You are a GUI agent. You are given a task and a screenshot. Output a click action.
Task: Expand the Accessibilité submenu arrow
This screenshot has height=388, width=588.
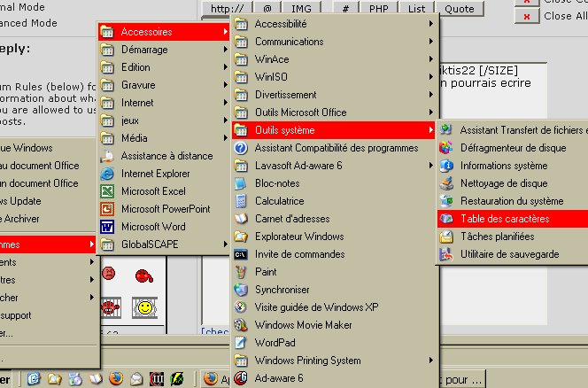click(x=431, y=24)
